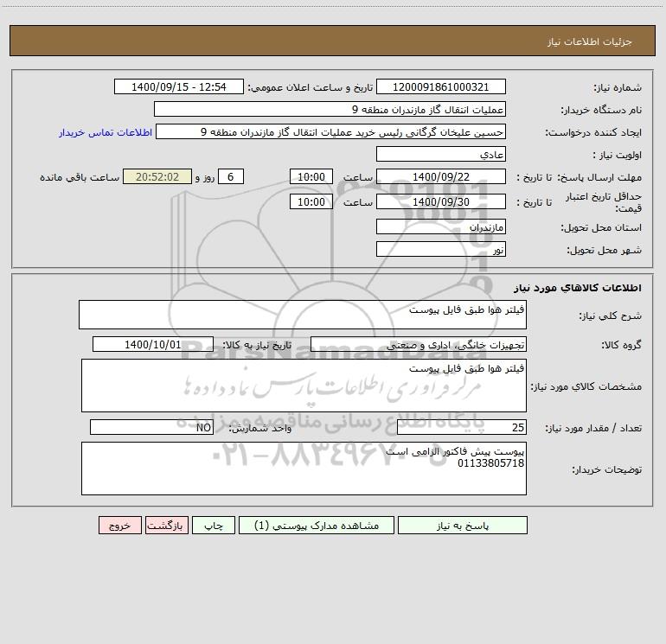
Task: Open 'اطلاعات تماس خریدار' contact link
Action: [x=106, y=132]
